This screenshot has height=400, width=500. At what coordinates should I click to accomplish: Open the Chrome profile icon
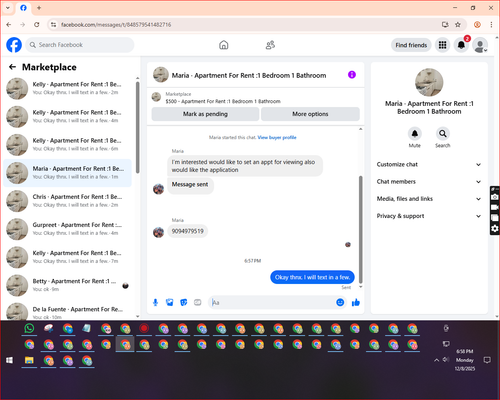(477, 25)
